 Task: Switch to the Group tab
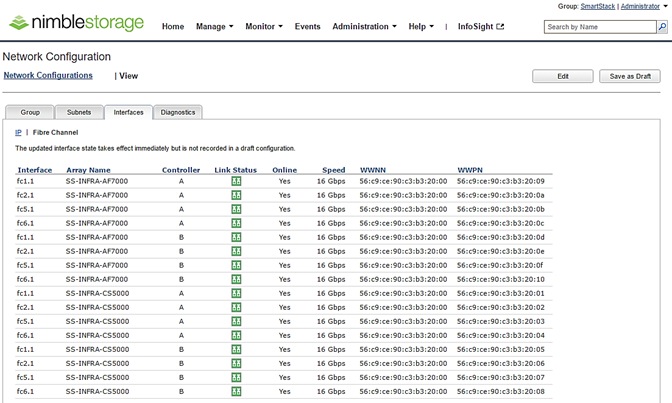tap(30, 112)
